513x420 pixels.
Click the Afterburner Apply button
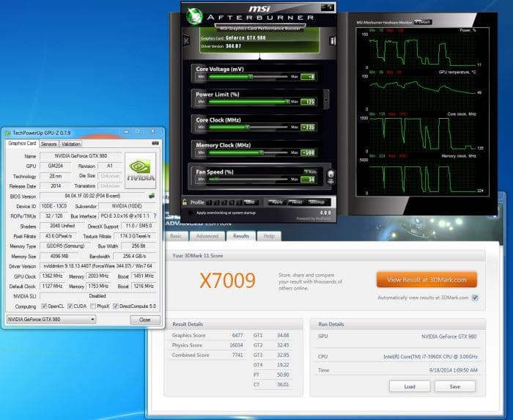click(277, 202)
